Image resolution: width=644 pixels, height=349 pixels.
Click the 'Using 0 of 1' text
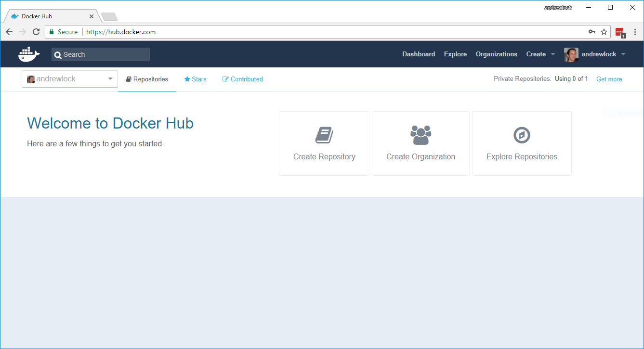click(x=571, y=79)
